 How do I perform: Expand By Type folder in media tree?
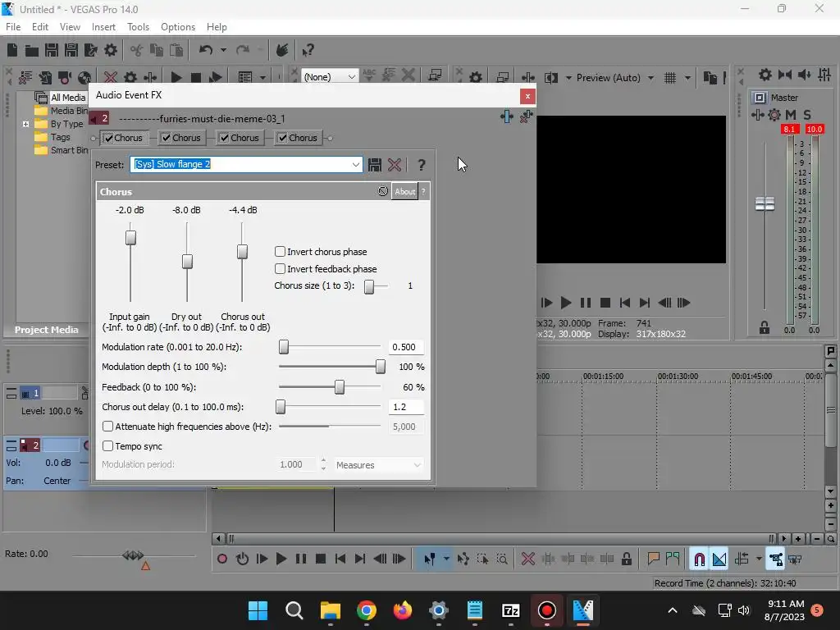pyautogui.click(x=25, y=124)
